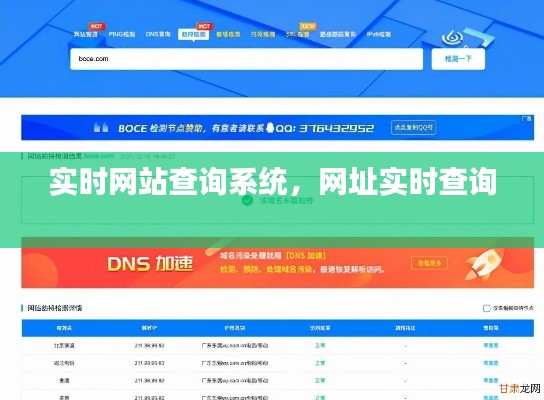Screen dimensions: 544x400
Task: Click the copy QQ number button in BOCE banner
Action: pyautogui.click(x=414, y=128)
